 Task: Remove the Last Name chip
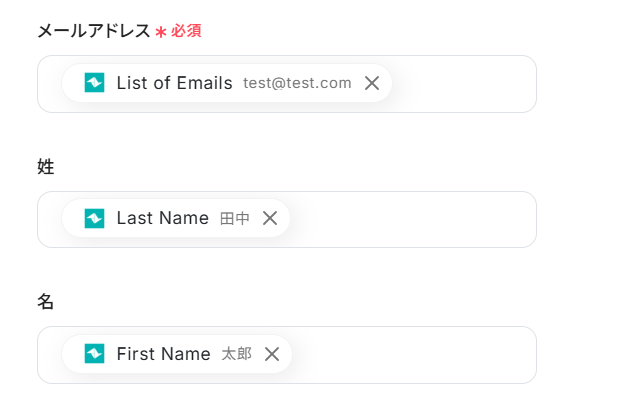pyautogui.click(x=270, y=218)
